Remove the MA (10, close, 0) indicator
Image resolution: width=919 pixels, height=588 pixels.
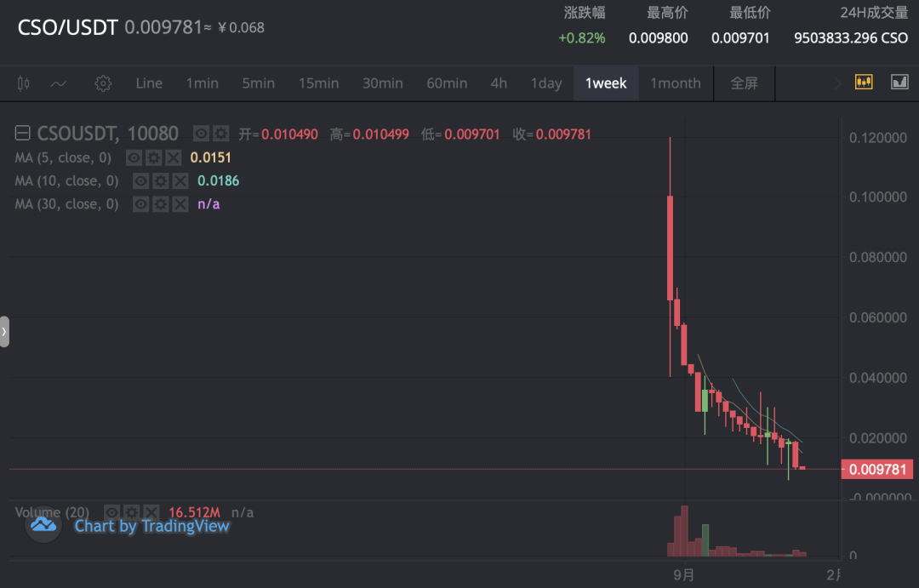(x=180, y=180)
